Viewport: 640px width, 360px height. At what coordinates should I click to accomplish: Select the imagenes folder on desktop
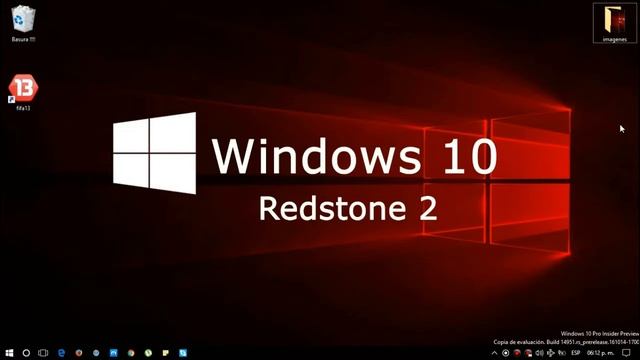point(615,23)
